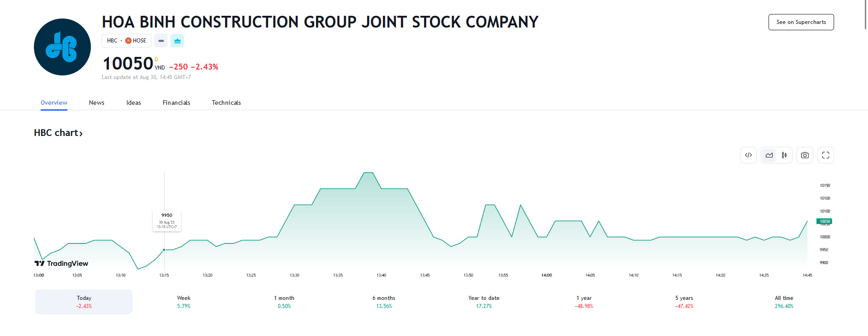Click the TradingView logo on chart
This screenshot has width=868, height=336.
(61, 263)
